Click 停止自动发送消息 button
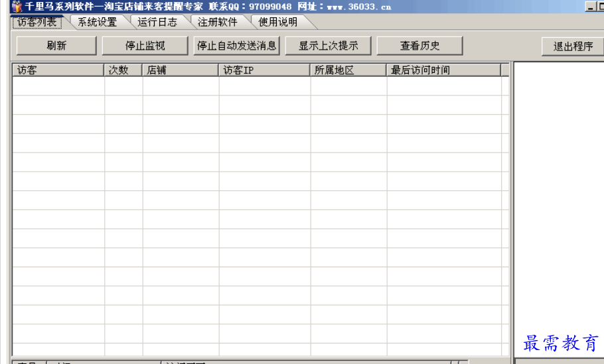The image size is (604, 364). pyautogui.click(x=236, y=46)
